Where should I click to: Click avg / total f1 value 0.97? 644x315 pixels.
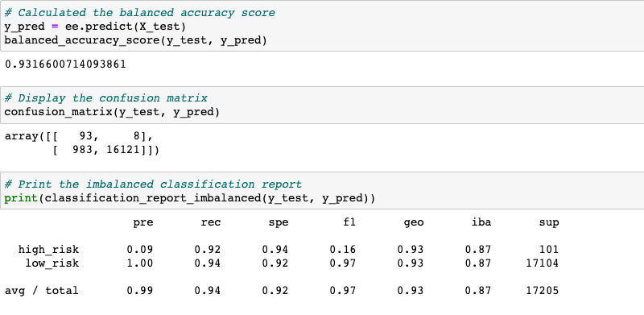(343, 291)
